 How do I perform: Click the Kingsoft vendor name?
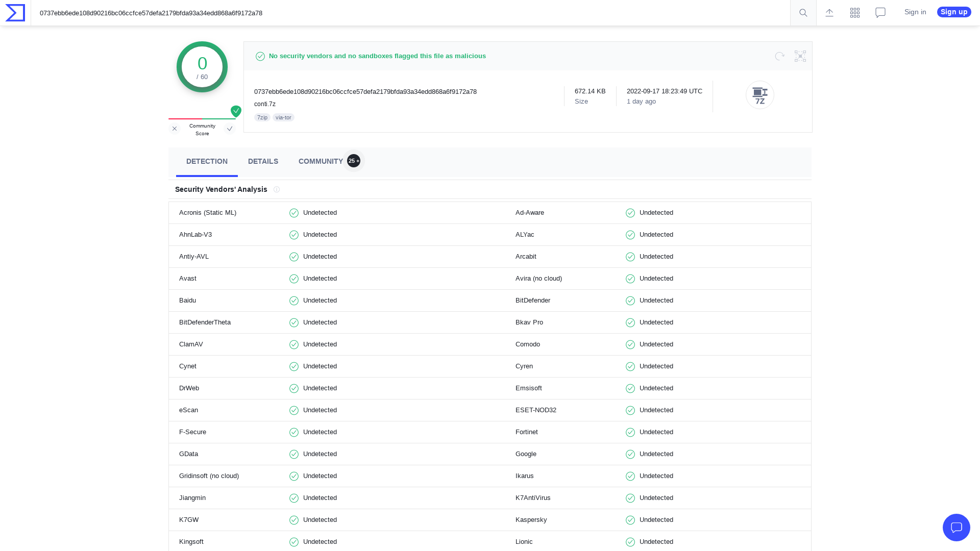coord(191,542)
